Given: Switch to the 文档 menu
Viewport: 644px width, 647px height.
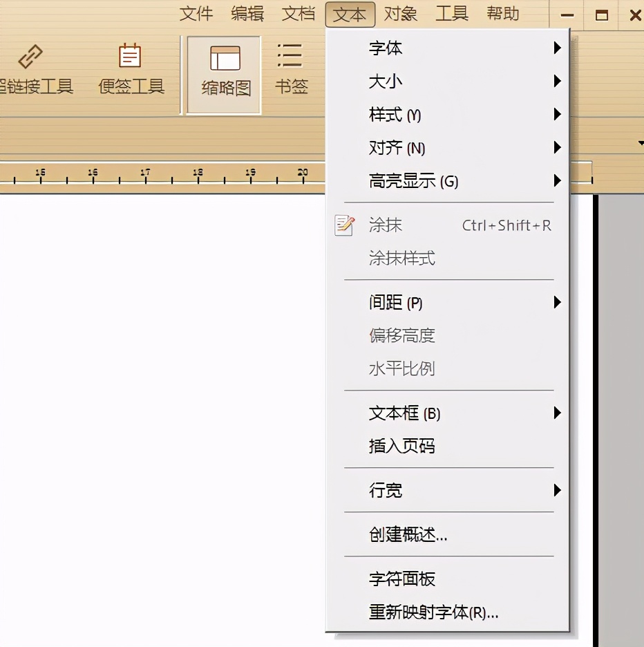Looking at the screenshot, I should pyautogui.click(x=299, y=13).
